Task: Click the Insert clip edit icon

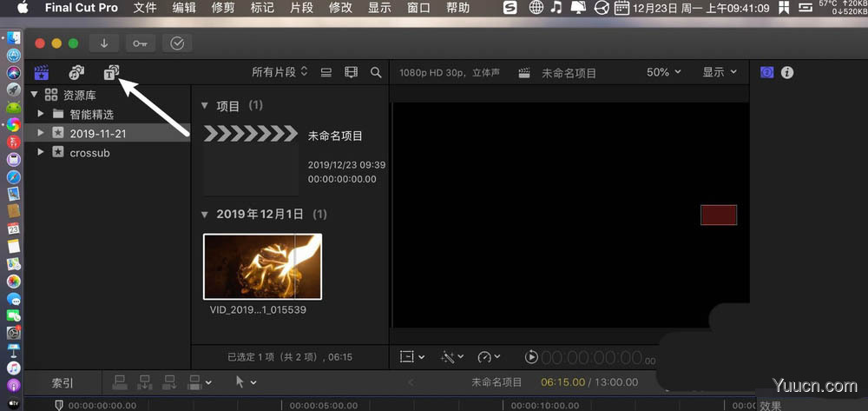Action: click(145, 382)
